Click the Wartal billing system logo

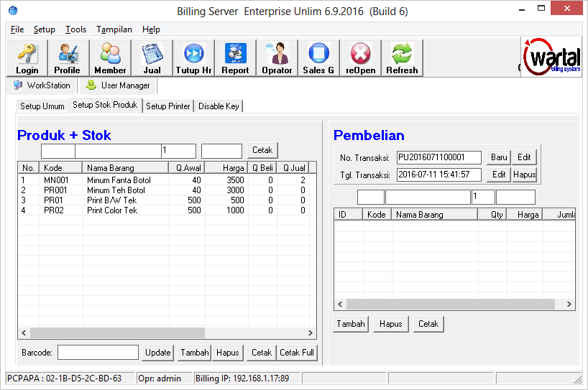551,57
